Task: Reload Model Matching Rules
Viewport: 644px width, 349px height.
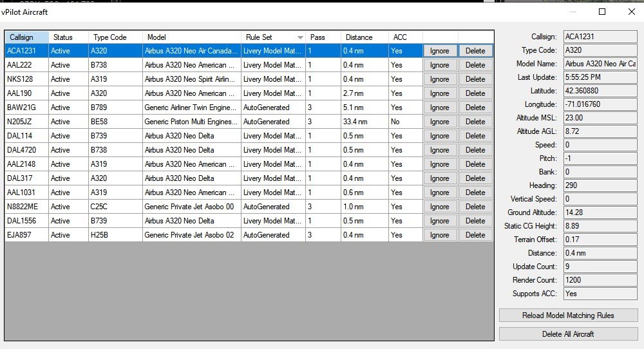Action: point(569,316)
